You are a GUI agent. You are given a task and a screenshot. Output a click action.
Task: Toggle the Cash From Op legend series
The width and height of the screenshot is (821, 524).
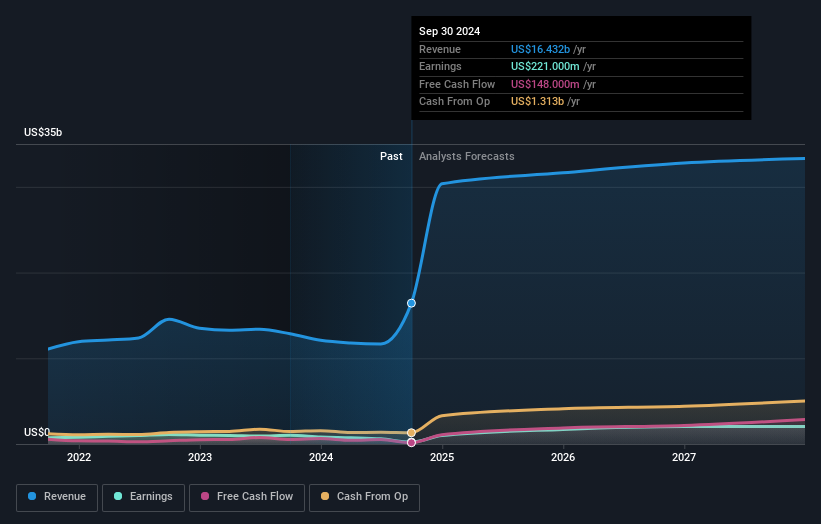pos(364,497)
